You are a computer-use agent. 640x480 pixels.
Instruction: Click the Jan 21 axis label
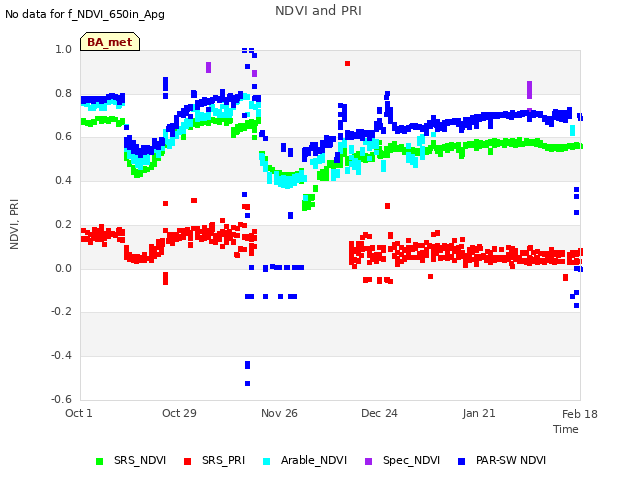pyautogui.click(x=479, y=413)
